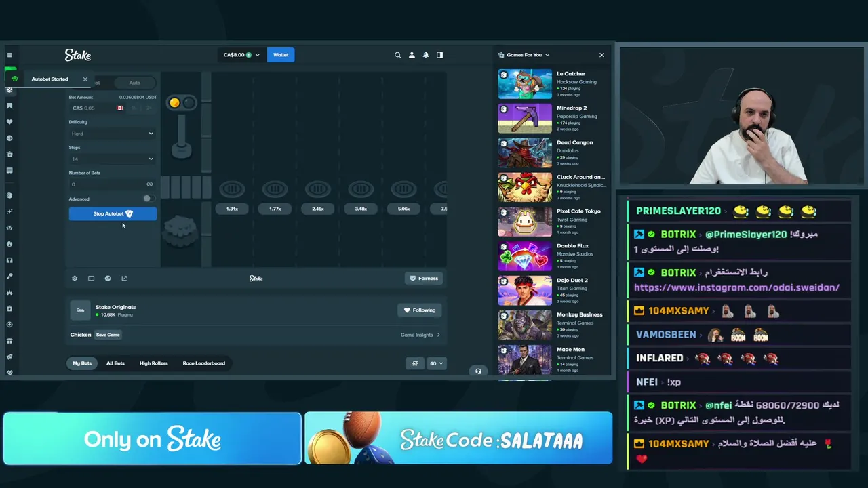Click the 1.31x multiplier tile

(232, 209)
